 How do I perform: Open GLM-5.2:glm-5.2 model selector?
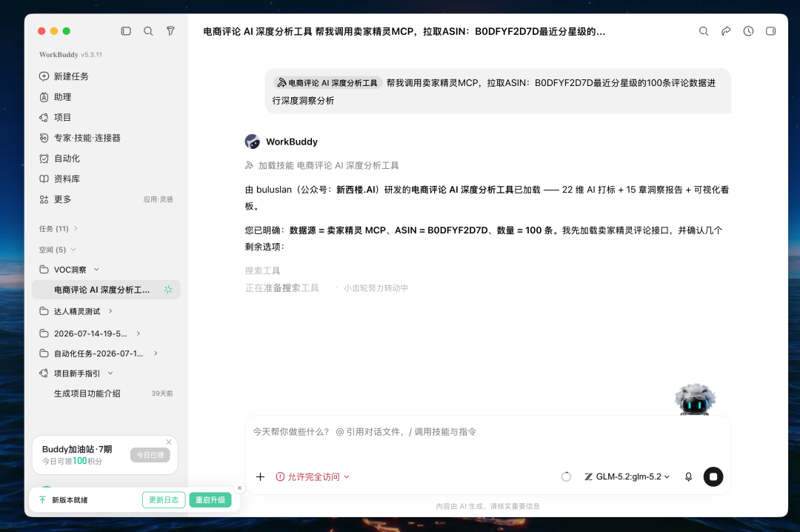click(627, 477)
